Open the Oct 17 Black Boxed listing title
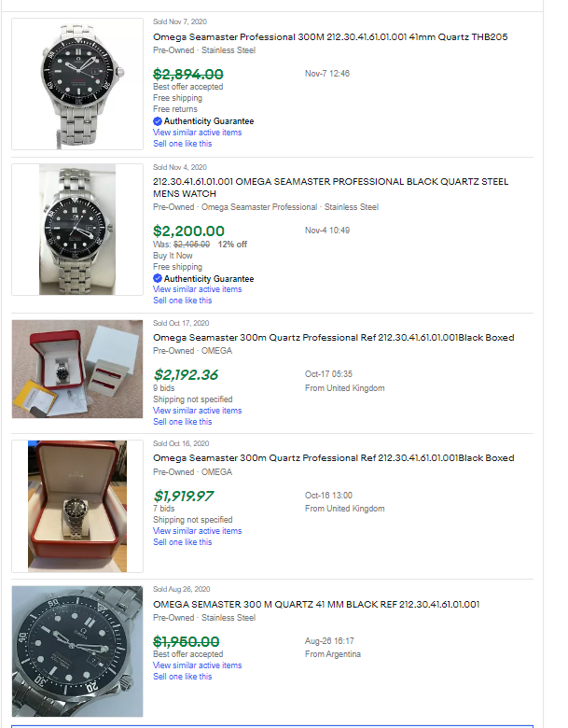 [333, 338]
